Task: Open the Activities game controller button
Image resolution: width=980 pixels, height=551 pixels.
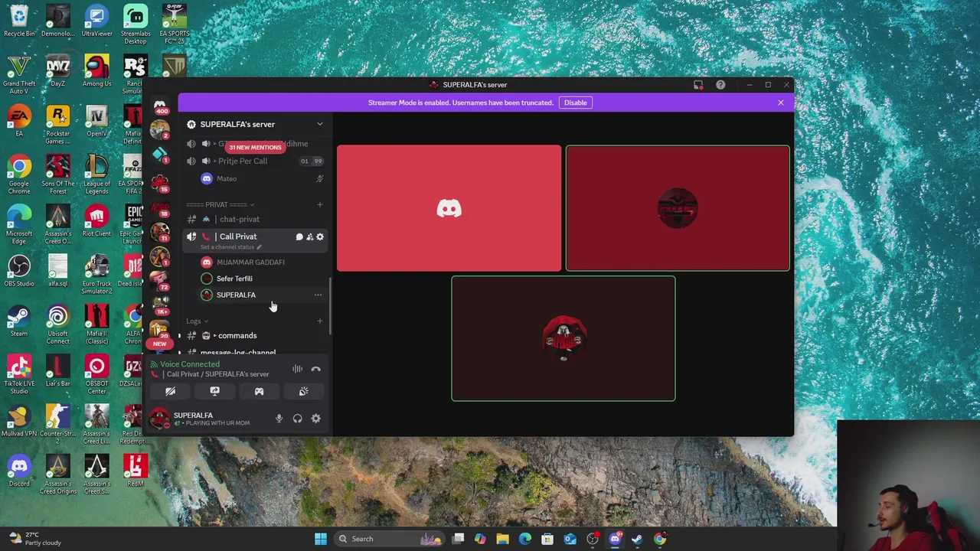Action: [259, 391]
